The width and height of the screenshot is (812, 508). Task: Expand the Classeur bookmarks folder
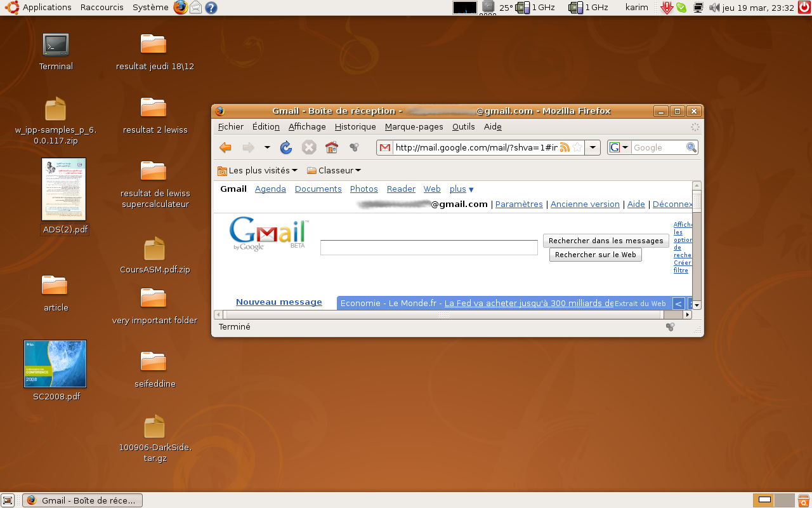tap(334, 170)
